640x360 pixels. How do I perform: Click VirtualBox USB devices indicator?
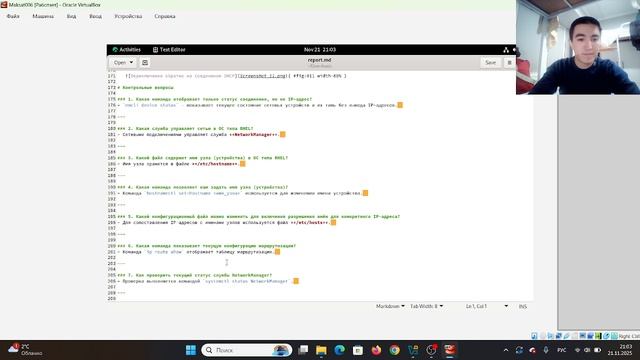pyautogui.click(x=567, y=336)
